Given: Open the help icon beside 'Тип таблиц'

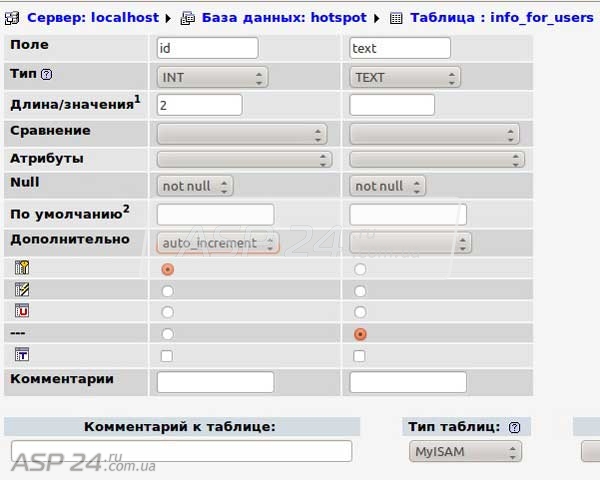Looking at the screenshot, I should [x=514, y=427].
